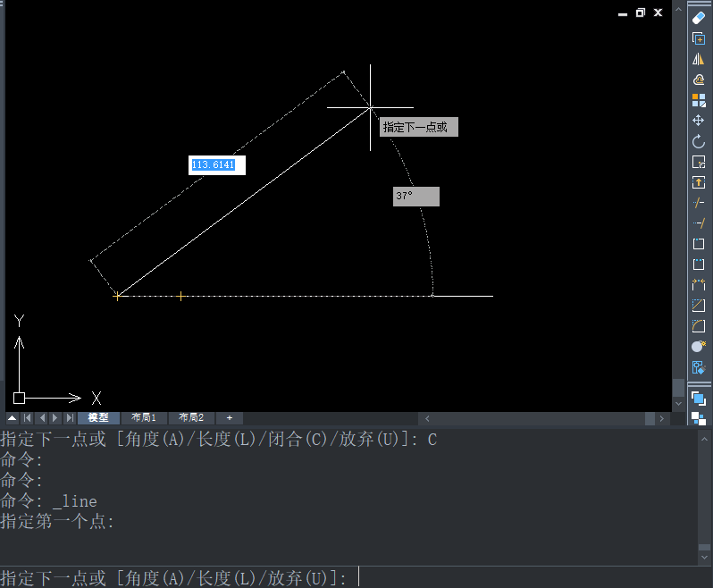Minimize the drawing window
713x588 pixels.
point(623,14)
